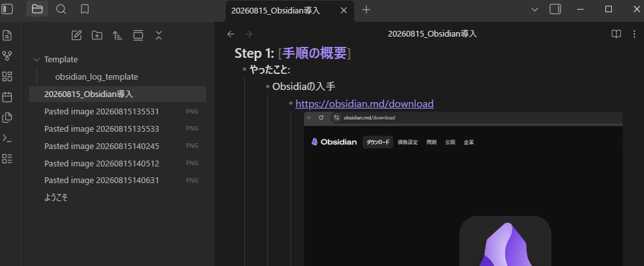Image resolution: width=644 pixels, height=266 pixels.
Task: Open the tab list dropdown
Action: point(534,10)
